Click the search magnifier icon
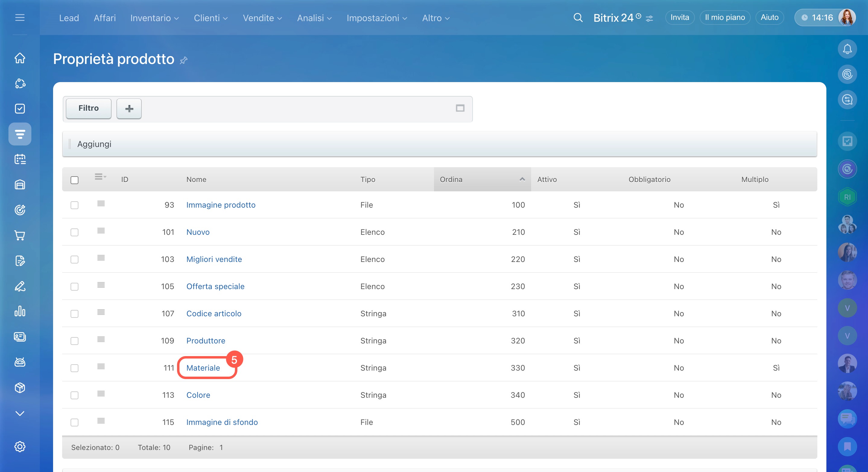The width and height of the screenshot is (868, 472). point(578,18)
